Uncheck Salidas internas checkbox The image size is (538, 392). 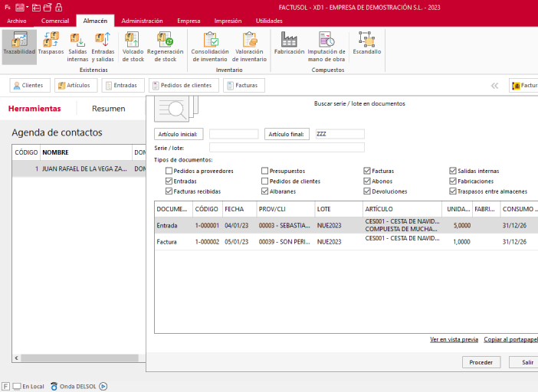tap(453, 171)
